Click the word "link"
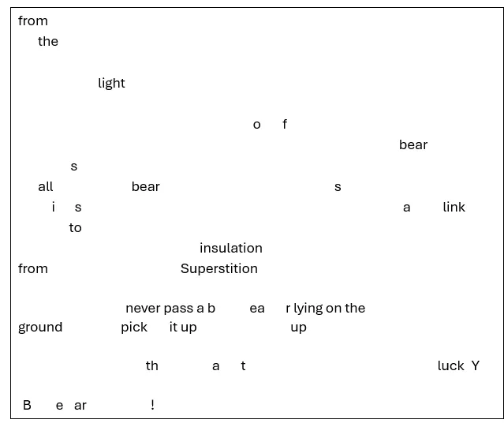The image size is (504, 427). pos(454,207)
